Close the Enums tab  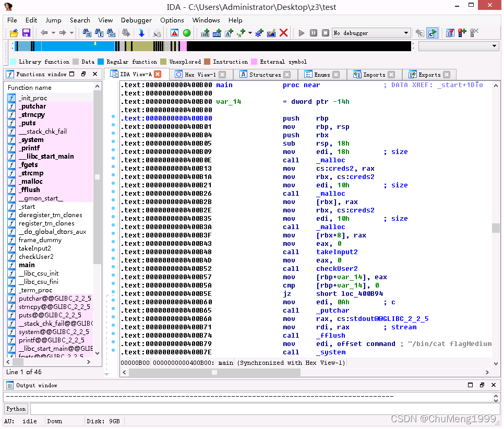(x=336, y=75)
